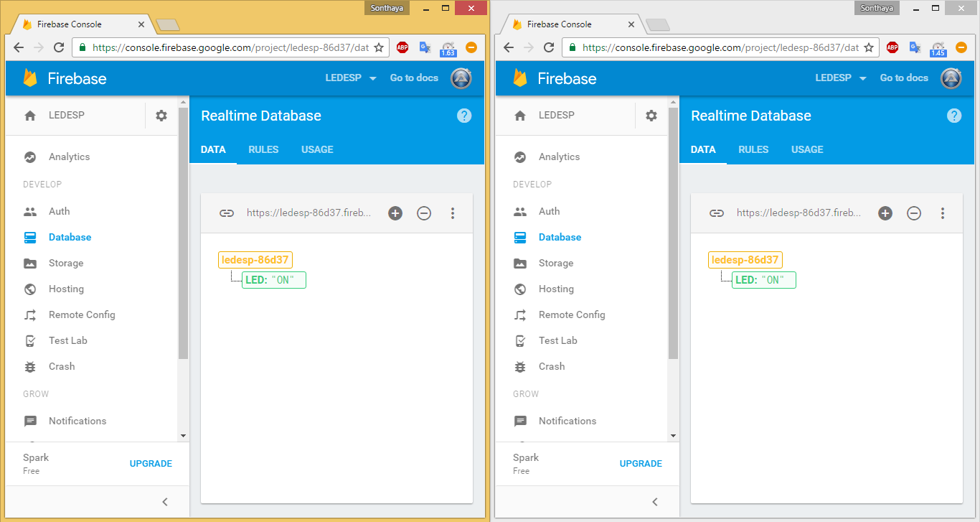Go back in the right browser
This screenshot has height=522, width=980.
click(x=509, y=47)
